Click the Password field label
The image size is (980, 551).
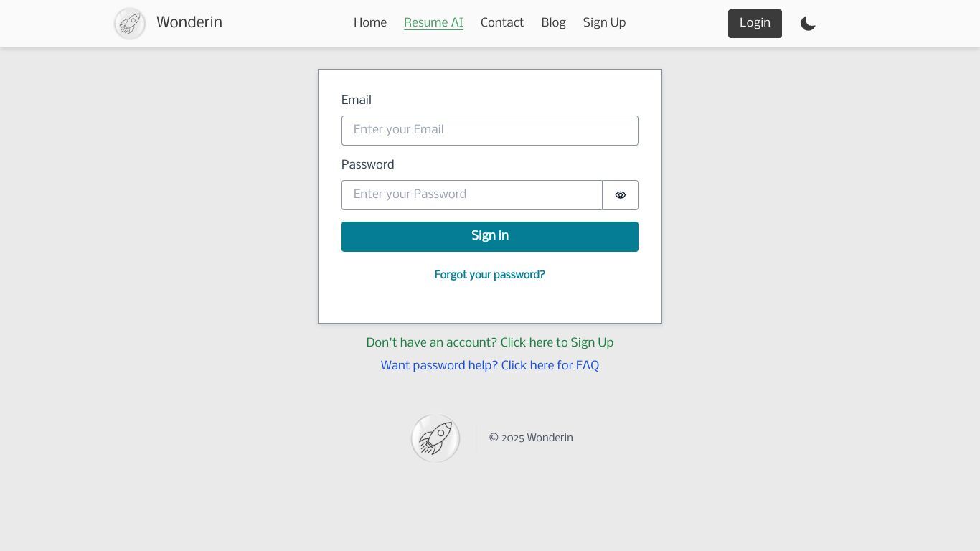click(x=368, y=165)
